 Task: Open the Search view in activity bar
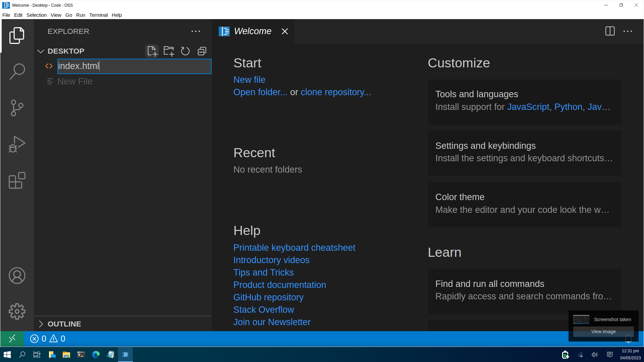(17, 71)
